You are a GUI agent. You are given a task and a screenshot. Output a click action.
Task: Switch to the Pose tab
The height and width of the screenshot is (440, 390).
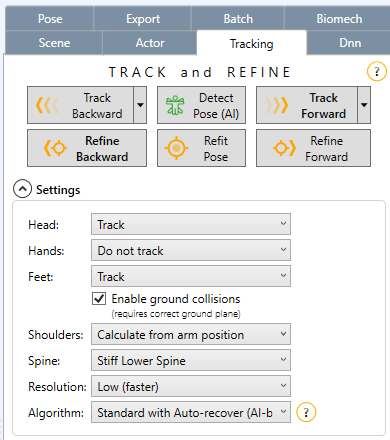(50, 19)
